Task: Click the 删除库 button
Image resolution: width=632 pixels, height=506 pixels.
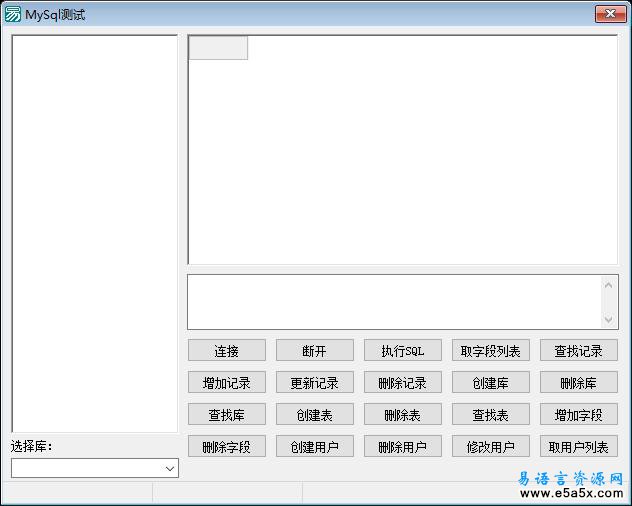Action: [578, 382]
